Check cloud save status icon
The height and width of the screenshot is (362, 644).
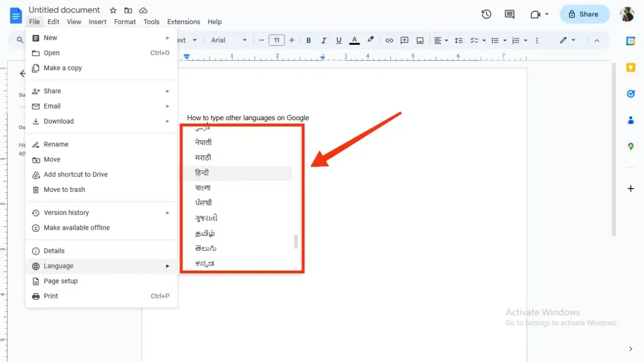(x=143, y=11)
